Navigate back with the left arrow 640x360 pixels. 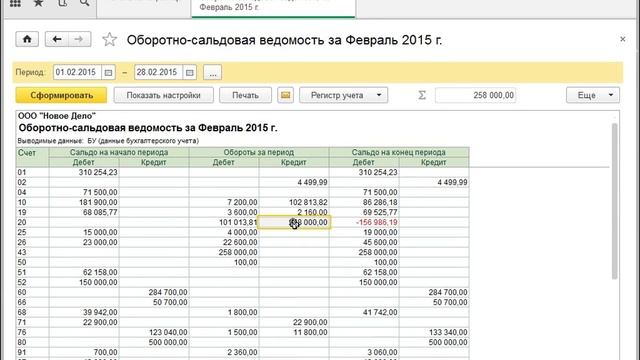click(x=56, y=39)
